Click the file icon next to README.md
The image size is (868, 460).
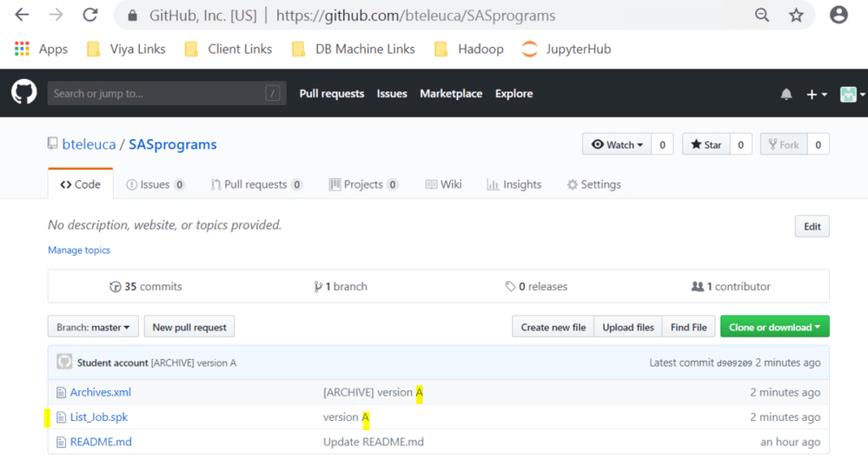pos(61,443)
